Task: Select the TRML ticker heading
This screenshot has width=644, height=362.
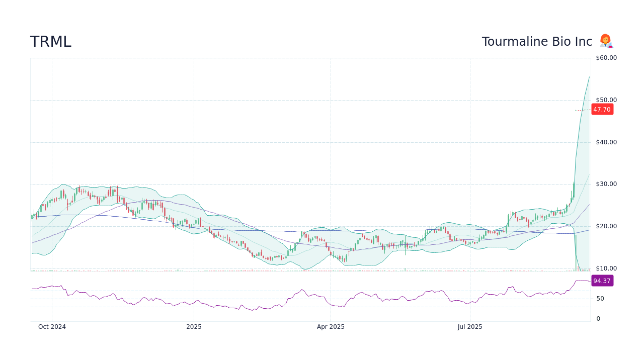Action: (50, 42)
